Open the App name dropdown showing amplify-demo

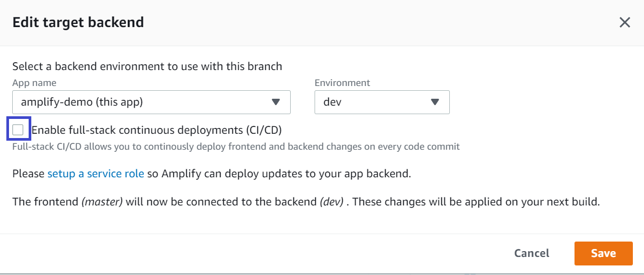(151, 102)
